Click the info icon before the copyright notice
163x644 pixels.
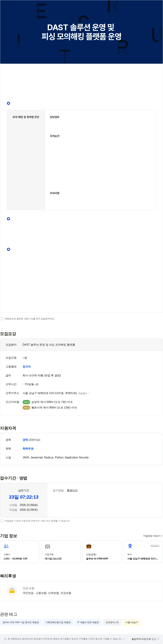coord(5,639)
